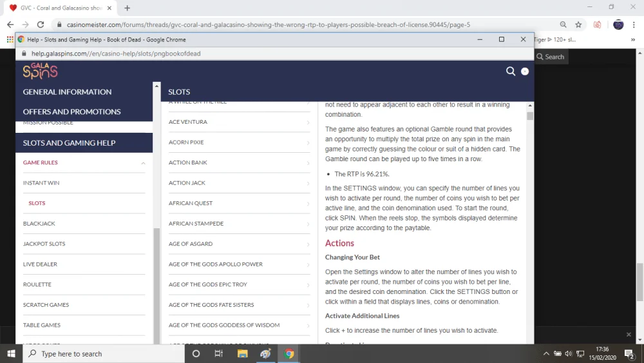Click the red extension icon in Chrome toolbar
Viewport: 644px width, 363px height.
(597, 25)
